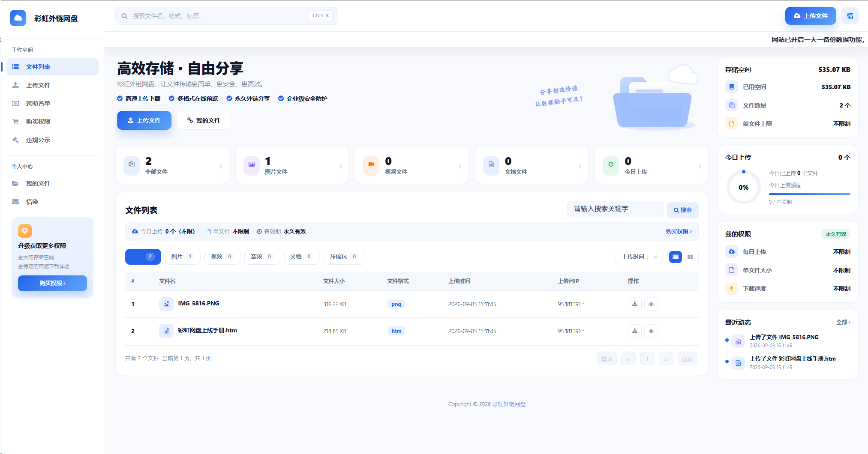868x454 pixels.
Task: Open 上传文件 sidebar menu item
Action: pos(52,85)
